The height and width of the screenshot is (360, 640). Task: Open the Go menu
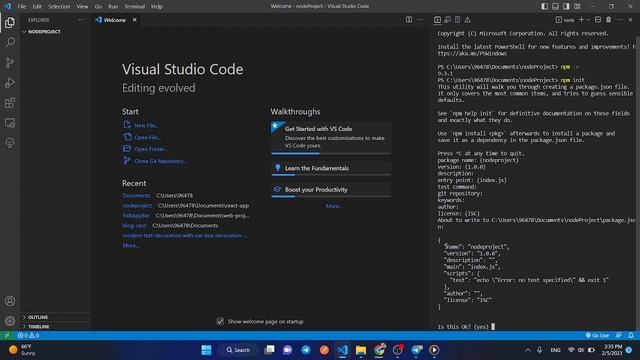point(98,7)
